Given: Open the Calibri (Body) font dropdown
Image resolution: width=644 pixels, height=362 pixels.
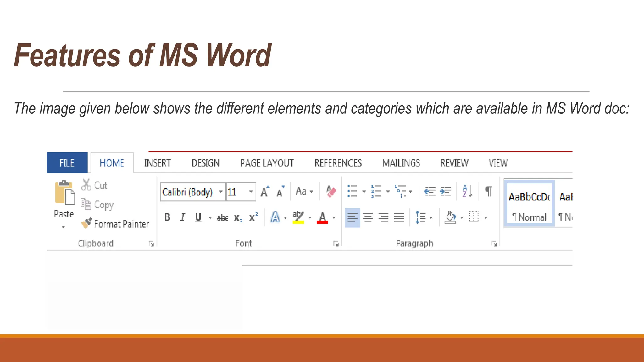Looking at the screenshot, I should [221, 192].
